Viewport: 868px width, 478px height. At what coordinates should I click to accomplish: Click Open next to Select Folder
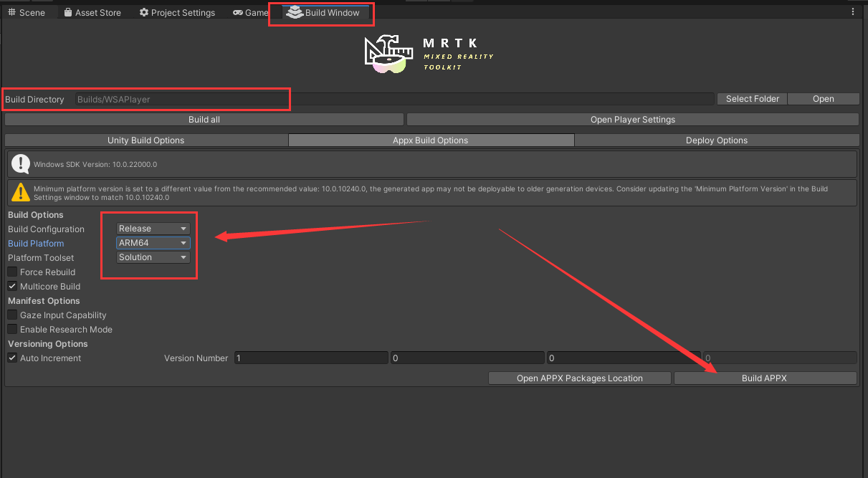(823, 99)
